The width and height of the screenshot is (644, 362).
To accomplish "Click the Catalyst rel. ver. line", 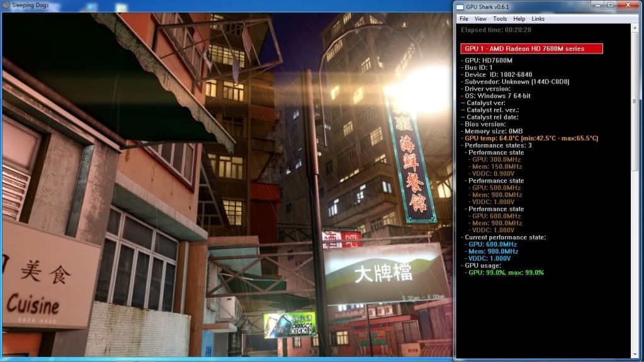I will tap(490, 110).
